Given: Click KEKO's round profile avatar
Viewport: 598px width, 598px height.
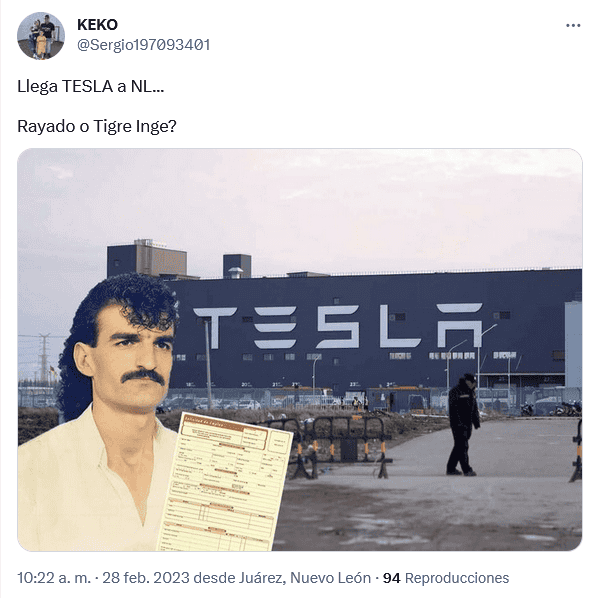Looking at the screenshot, I should [41, 36].
